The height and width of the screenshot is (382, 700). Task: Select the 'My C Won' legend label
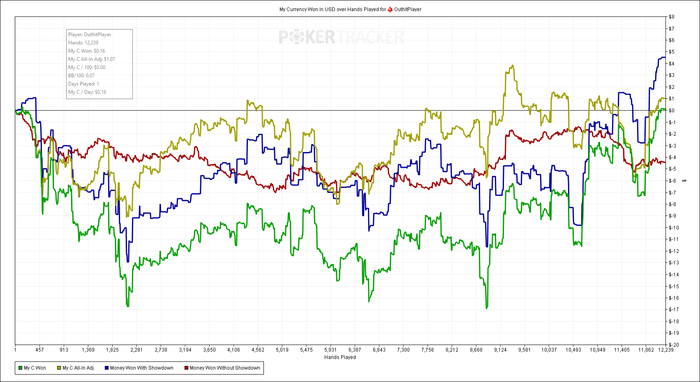(35, 368)
